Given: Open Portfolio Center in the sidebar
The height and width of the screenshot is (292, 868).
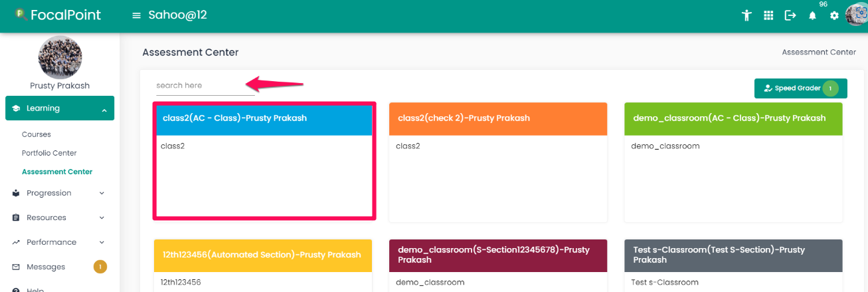Looking at the screenshot, I should point(49,153).
